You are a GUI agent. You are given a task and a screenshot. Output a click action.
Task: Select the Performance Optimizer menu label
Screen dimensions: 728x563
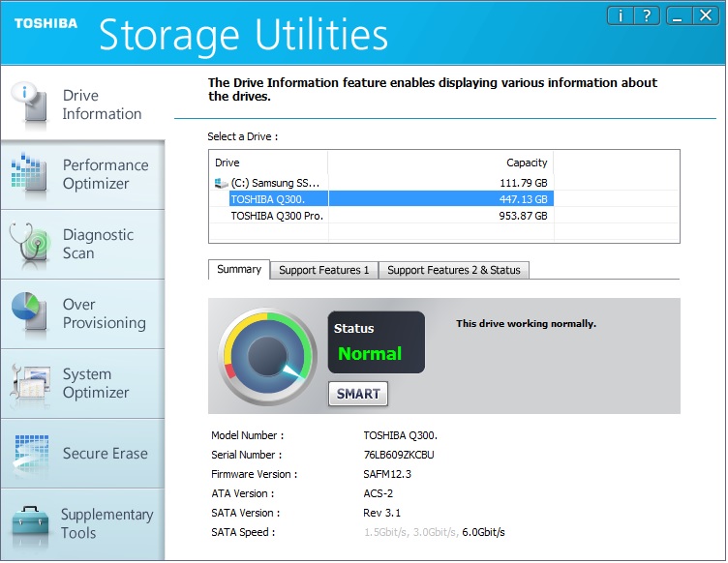(106, 174)
